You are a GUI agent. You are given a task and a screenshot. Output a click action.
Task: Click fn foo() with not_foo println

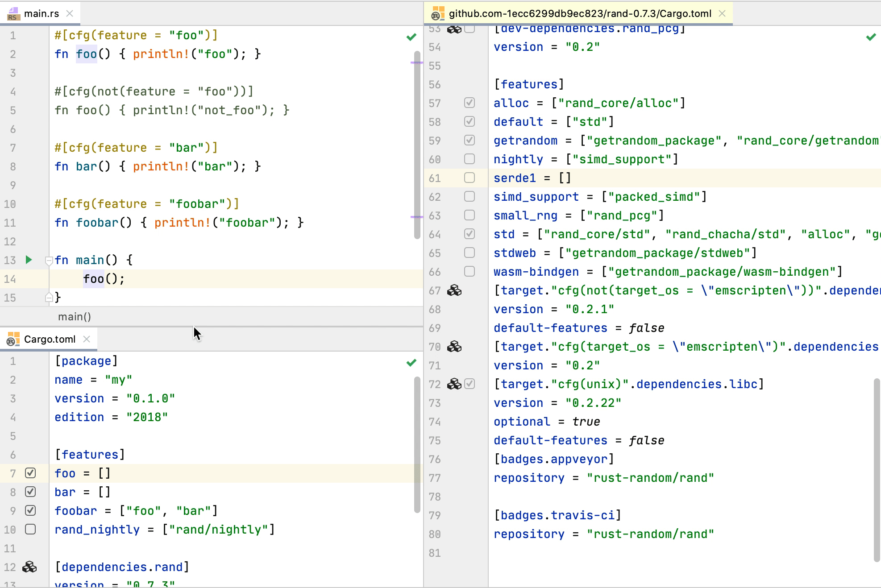(x=172, y=110)
